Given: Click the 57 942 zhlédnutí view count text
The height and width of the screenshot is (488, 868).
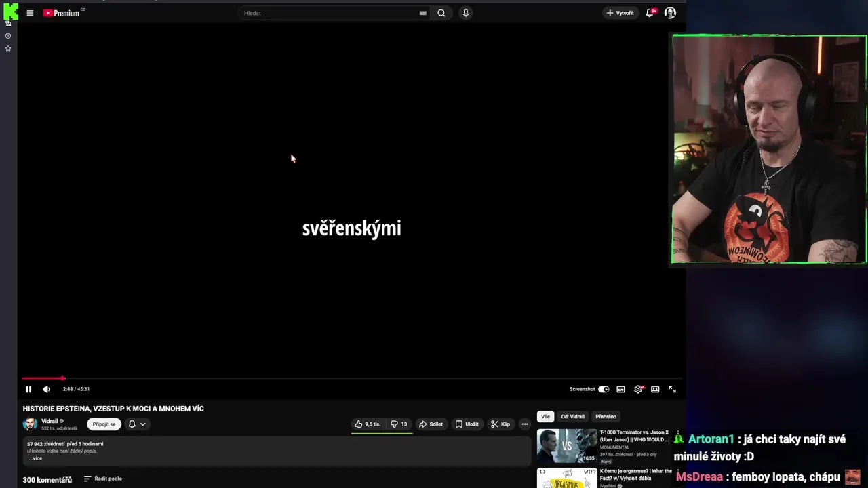Looking at the screenshot, I should 46,444.
